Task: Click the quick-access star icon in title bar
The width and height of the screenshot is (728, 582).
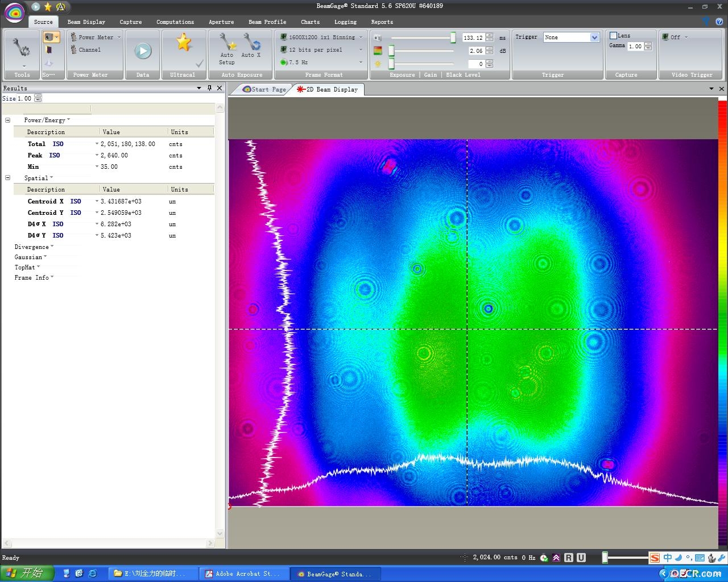Action: click(48, 7)
